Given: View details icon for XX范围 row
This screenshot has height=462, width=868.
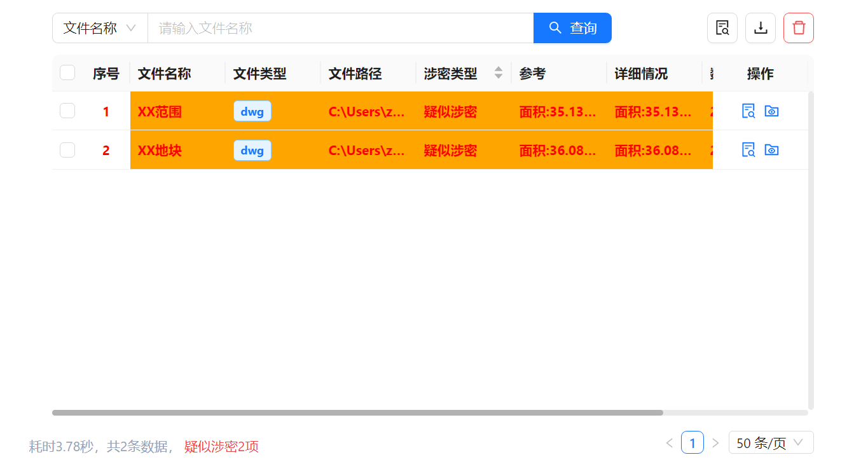Looking at the screenshot, I should click(x=748, y=111).
